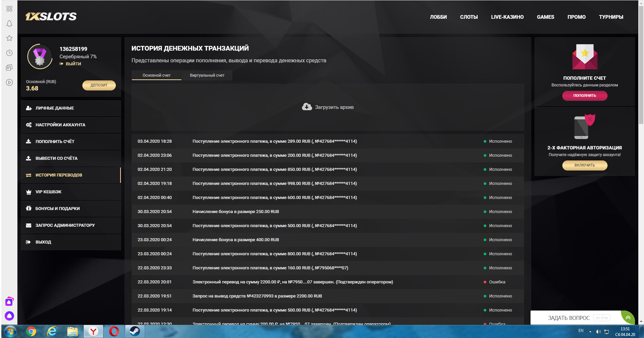Open Steam from the taskbar
The image size is (644, 338).
click(x=135, y=332)
